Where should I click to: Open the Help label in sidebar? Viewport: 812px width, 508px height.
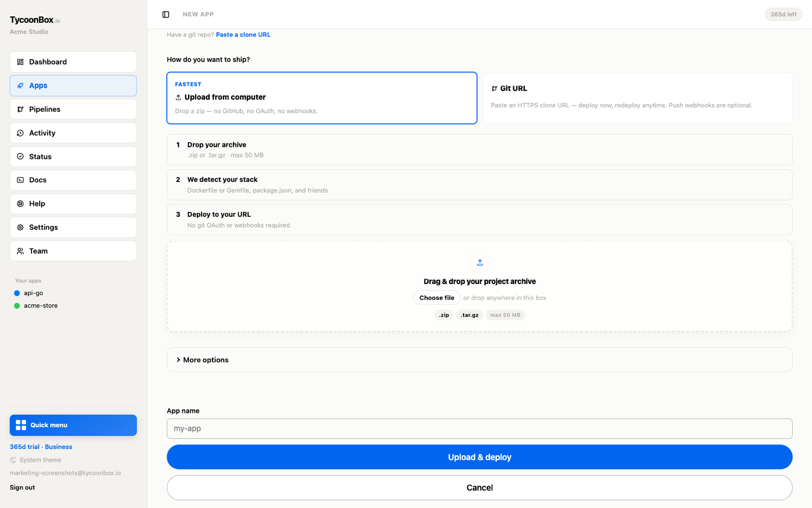point(37,204)
